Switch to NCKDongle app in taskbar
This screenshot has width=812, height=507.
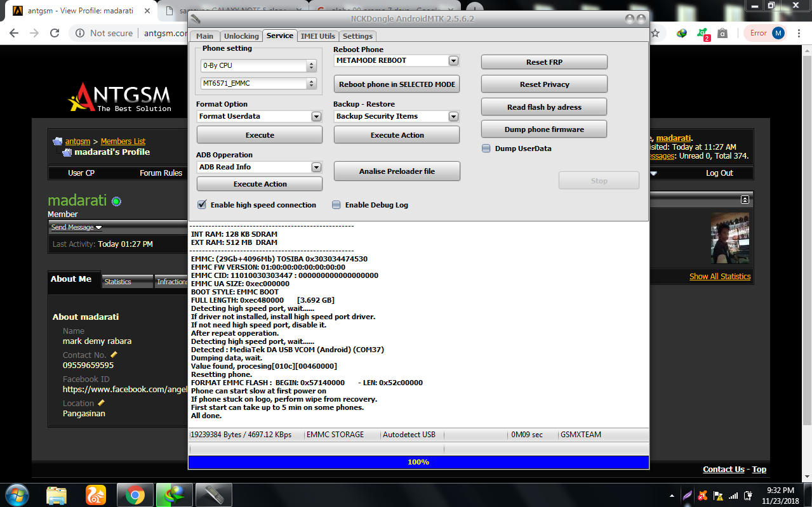(213, 494)
